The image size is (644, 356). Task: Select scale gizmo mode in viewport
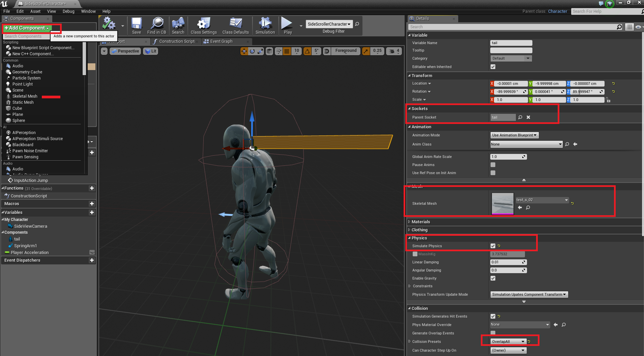coord(260,51)
